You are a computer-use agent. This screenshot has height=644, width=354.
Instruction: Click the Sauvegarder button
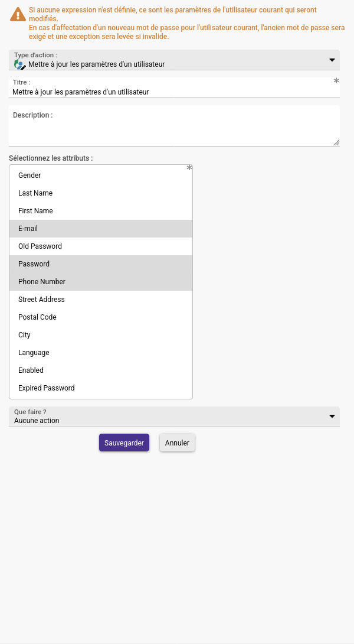124,443
